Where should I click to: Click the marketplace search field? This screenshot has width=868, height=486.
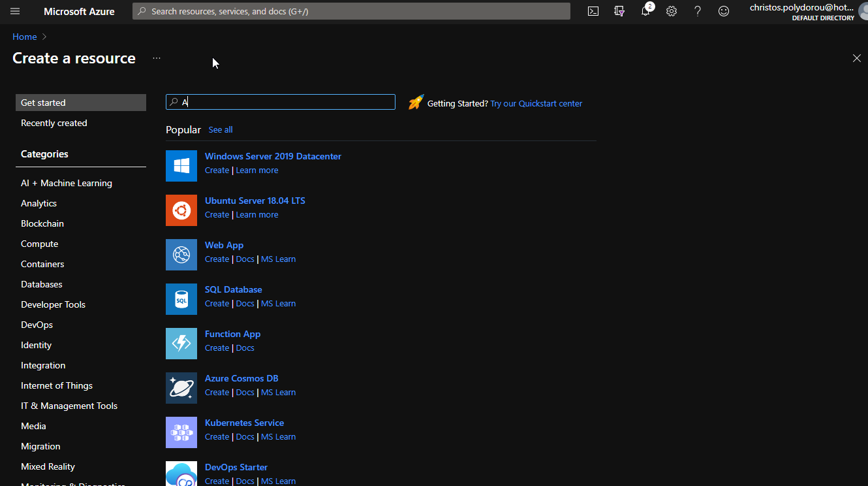281,102
